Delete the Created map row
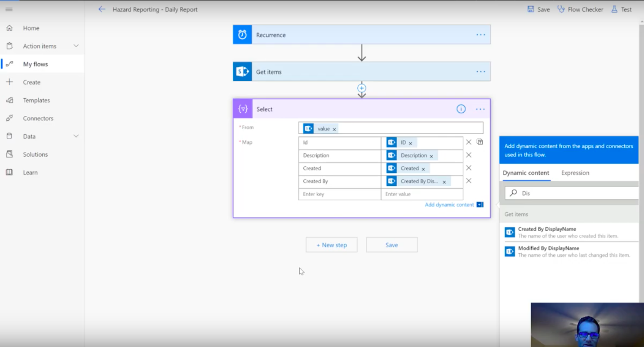 coord(469,167)
